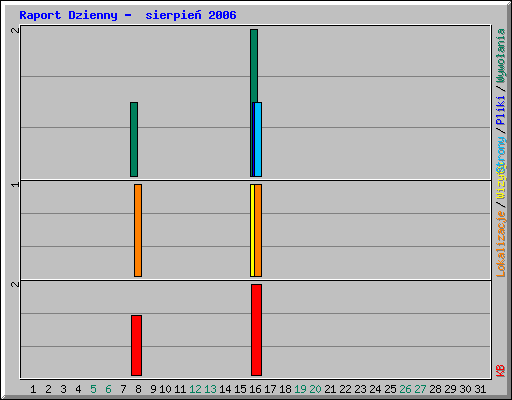Select day 8 on the x-axis

pos(138,389)
